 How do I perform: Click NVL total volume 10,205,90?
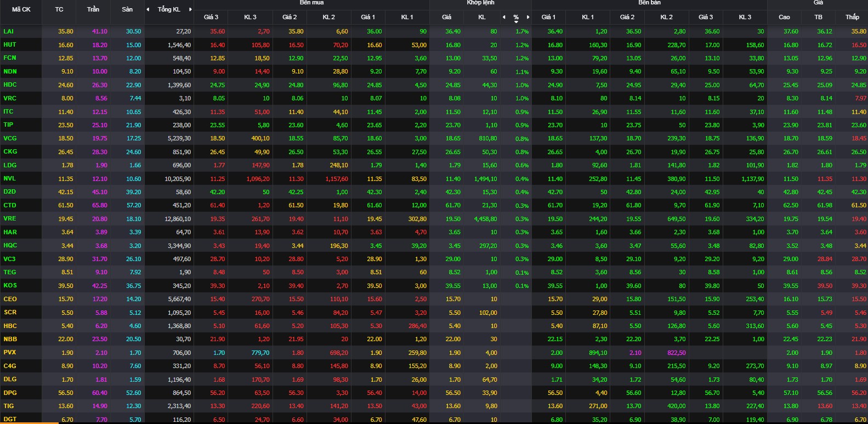[x=178, y=179]
